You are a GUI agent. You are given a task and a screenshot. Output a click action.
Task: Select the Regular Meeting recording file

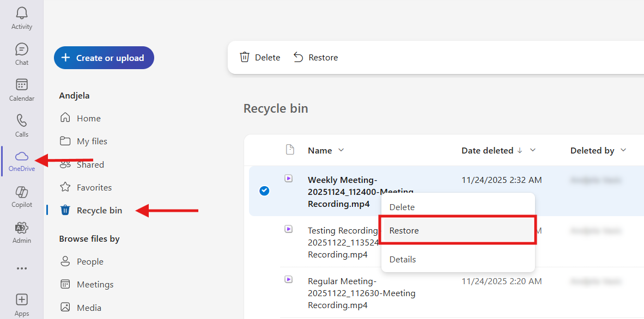tap(361, 293)
